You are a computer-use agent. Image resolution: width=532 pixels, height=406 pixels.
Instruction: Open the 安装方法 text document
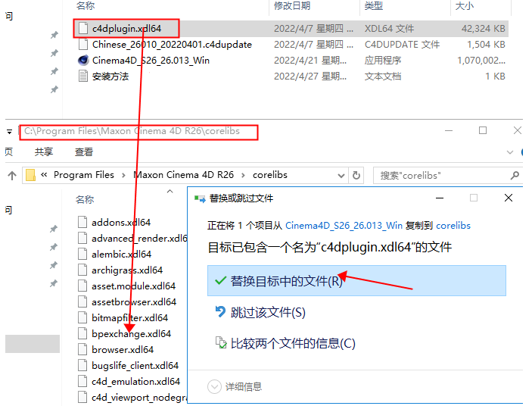[x=110, y=77]
